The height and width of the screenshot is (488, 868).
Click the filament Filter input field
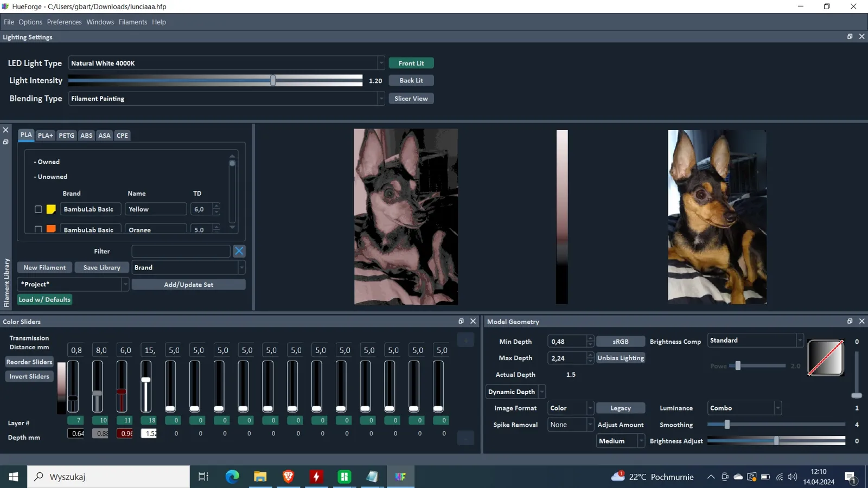[x=181, y=251]
